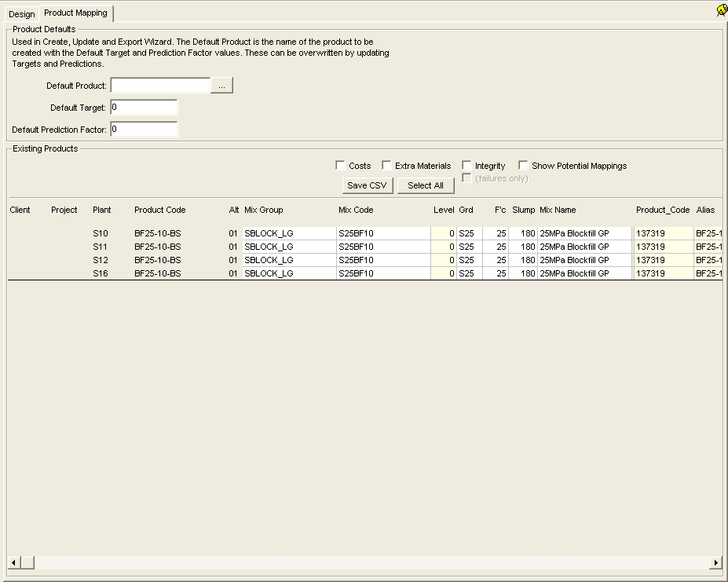Click the Default Product input field
This screenshot has height=582, width=728.
pos(160,86)
